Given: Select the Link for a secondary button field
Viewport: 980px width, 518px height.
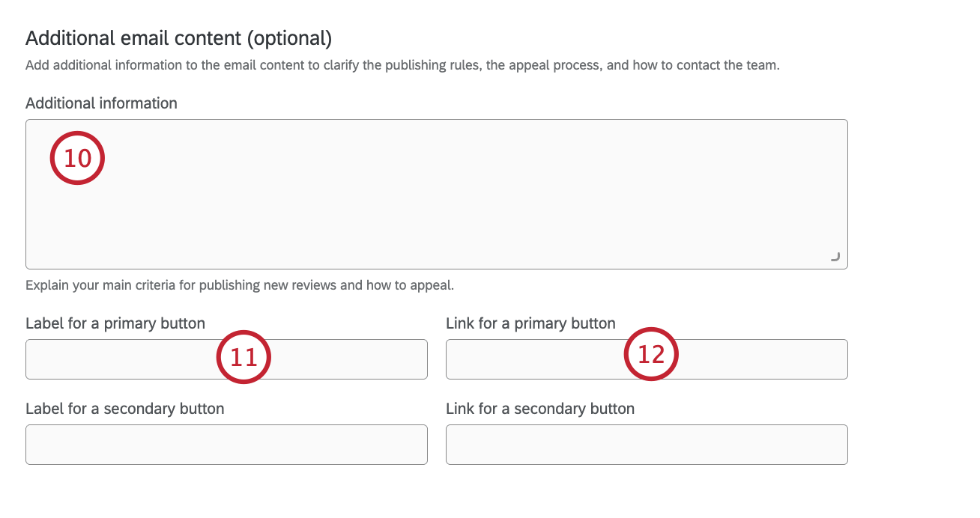Looking at the screenshot, I should pos(647,445).
